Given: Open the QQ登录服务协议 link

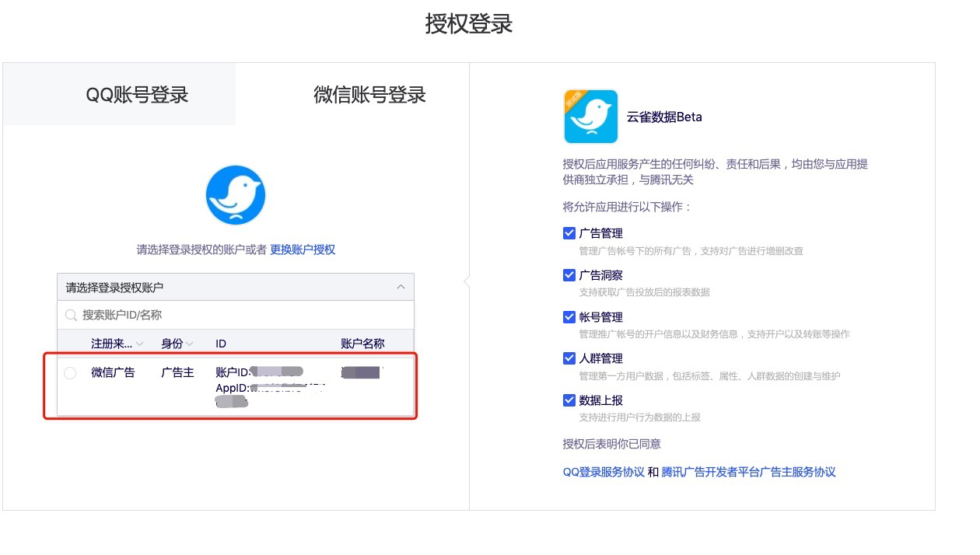Looking at the screenshot, I should pyautogui.click(x=604, y=472).
